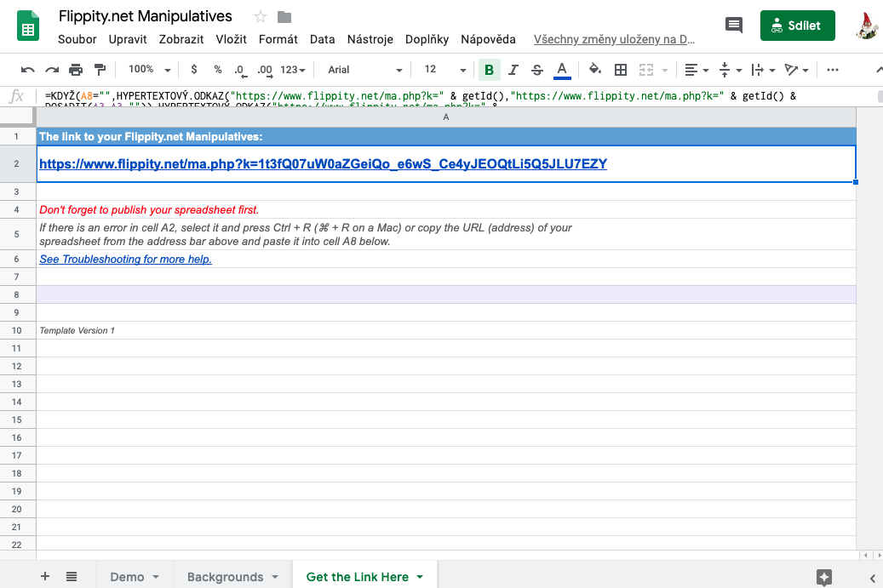Open the Nápověda menu
The width and height of the screenshot is (883, 588).
488,39
